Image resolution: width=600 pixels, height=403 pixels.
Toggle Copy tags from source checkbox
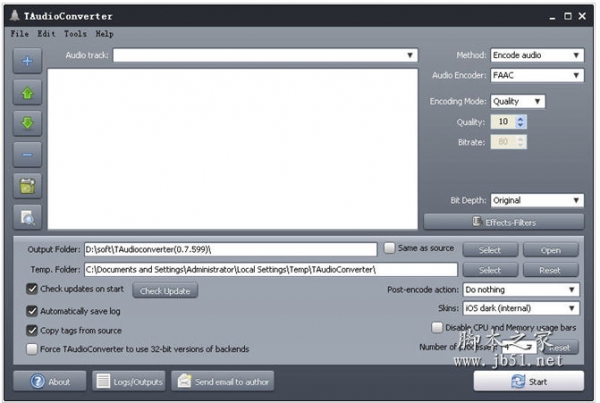click(x=32, y=330)
